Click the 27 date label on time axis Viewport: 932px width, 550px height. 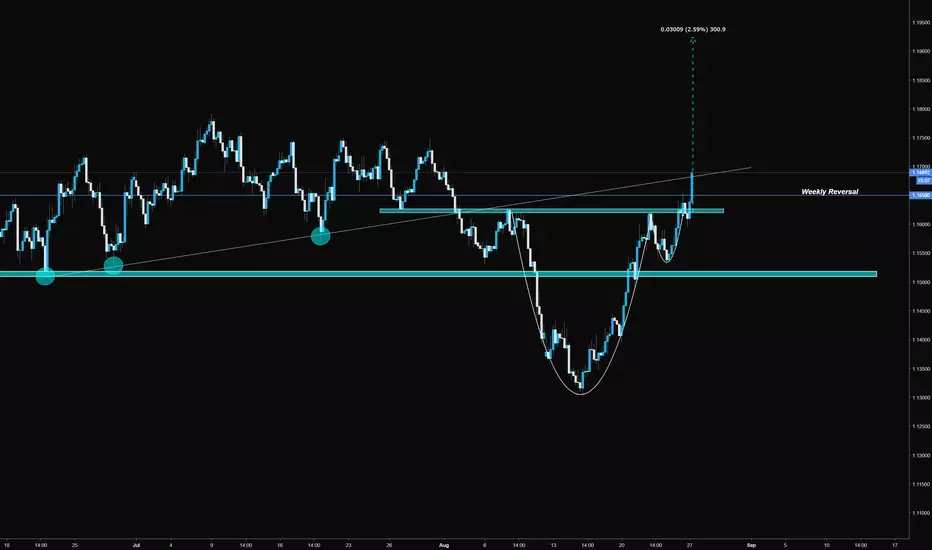[689, 545]
